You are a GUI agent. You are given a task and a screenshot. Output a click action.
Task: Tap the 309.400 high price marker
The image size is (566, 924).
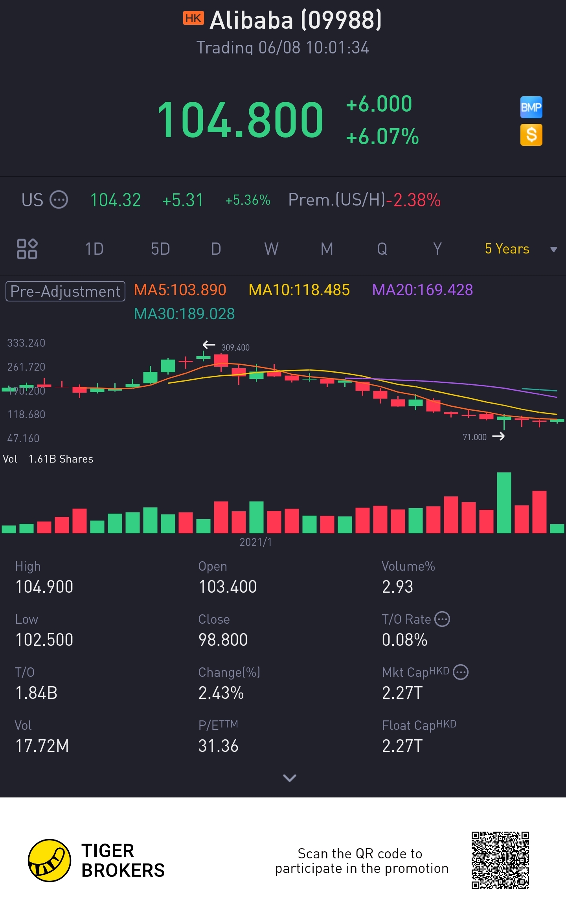(x=235, y=347)
